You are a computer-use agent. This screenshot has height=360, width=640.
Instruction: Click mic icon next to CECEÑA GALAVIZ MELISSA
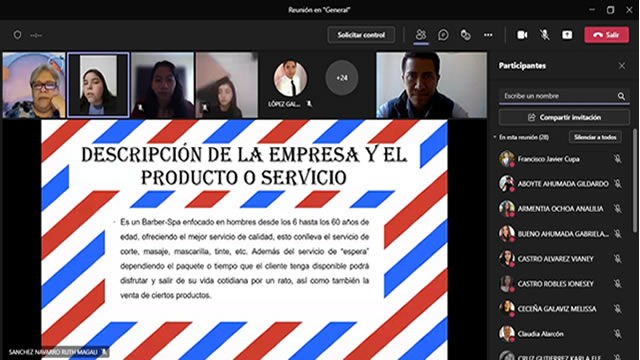pyautogui.click(x=618, y=309)
